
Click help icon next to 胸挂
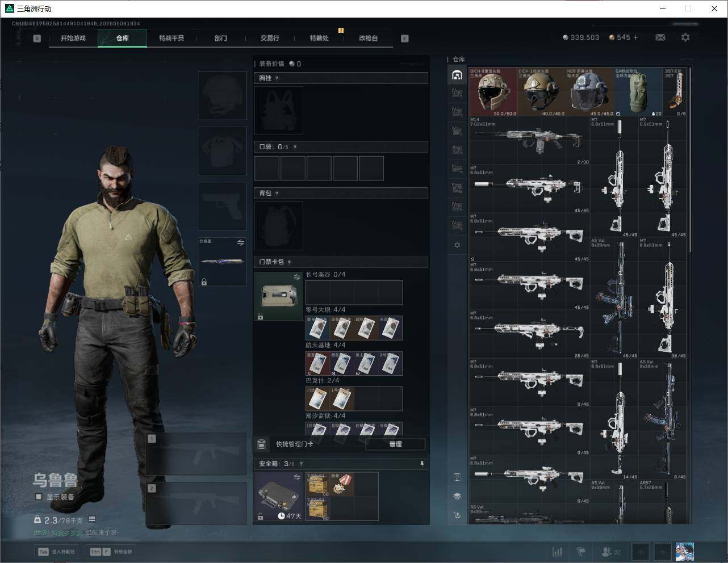[x=277, y=78]
